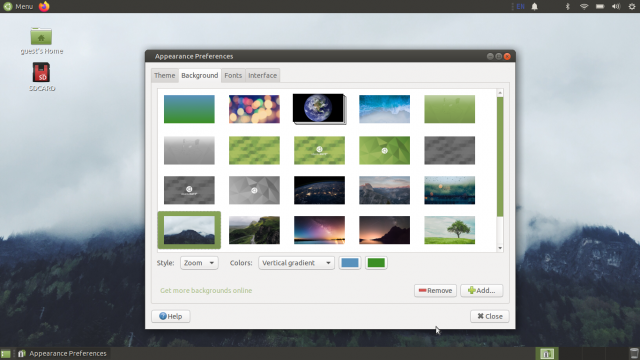Open Get more backgrounds online link
This screenshot has width=640, height=360.
click(x=206, y=291)
